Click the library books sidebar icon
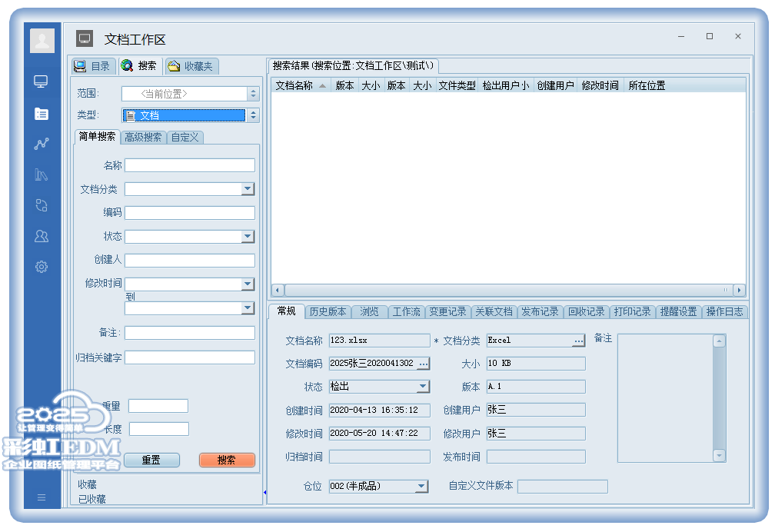775x532 pixels. click(x=42, y=175)
